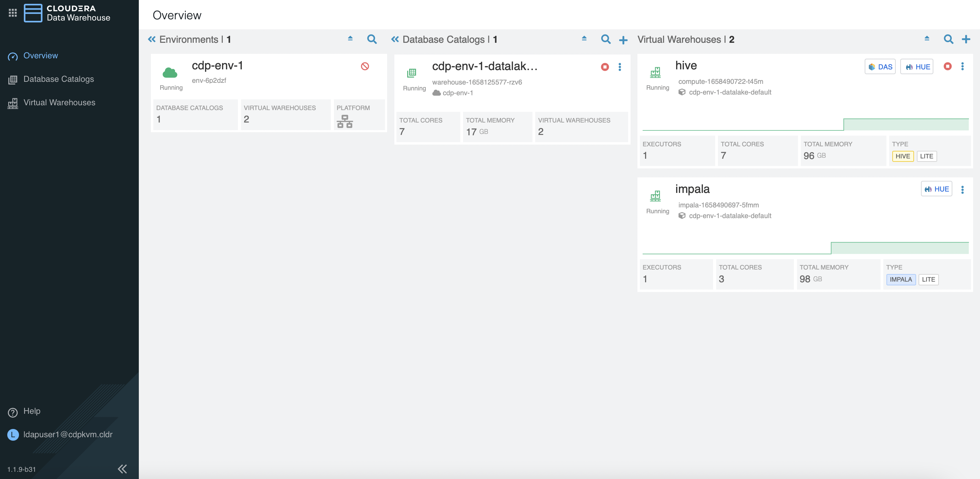Search within the Environments column
980x479 pixels.
(372, 40)
